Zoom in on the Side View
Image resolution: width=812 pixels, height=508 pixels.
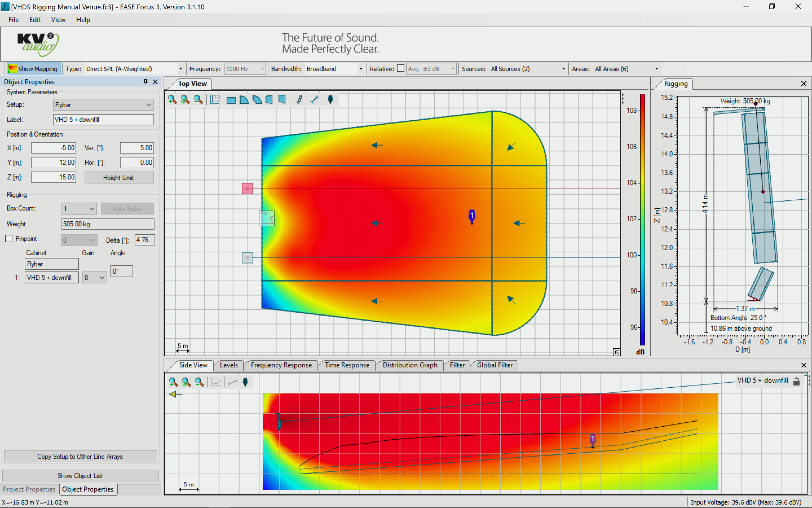[x=174, y=382]
